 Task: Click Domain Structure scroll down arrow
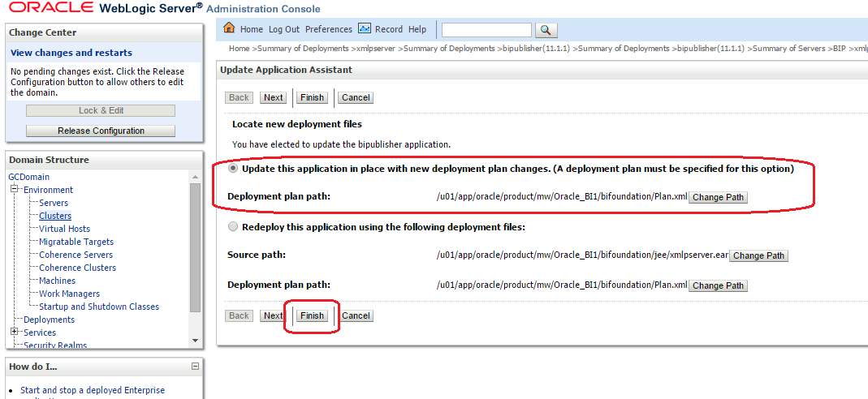pos(195,340)
